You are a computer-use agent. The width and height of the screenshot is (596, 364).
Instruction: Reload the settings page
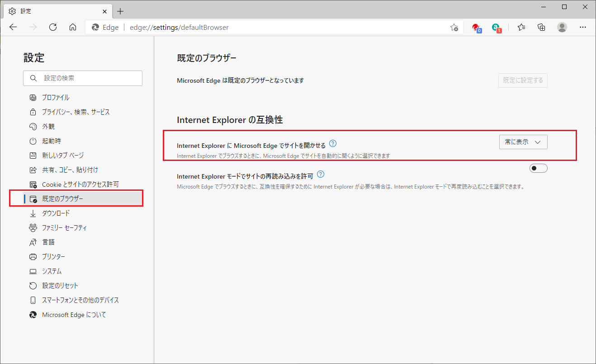coord(53,27)
